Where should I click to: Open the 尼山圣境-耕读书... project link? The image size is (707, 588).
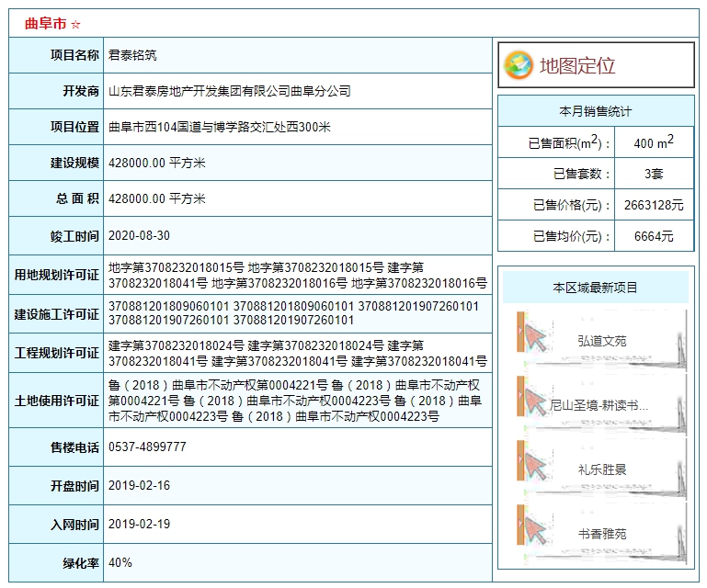click(x=599, y=405)
